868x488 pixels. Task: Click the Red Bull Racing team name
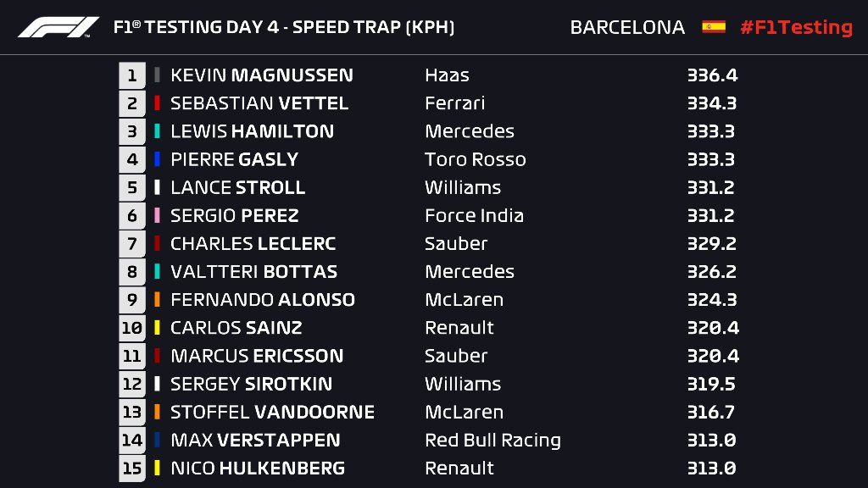pos(492,441)
